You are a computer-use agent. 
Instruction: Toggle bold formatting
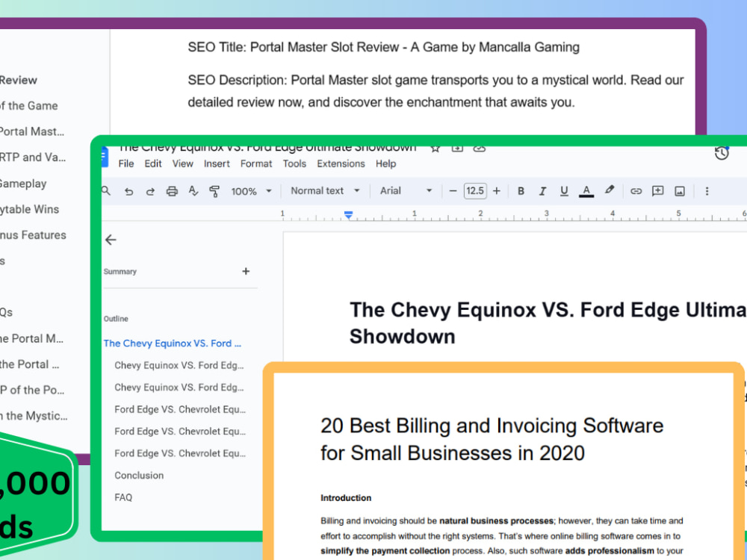coord(521,191)
